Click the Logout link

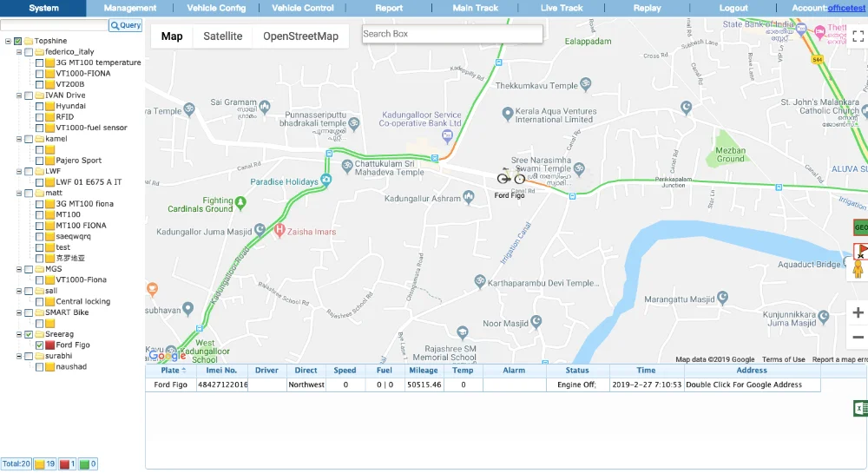[733, 8]
